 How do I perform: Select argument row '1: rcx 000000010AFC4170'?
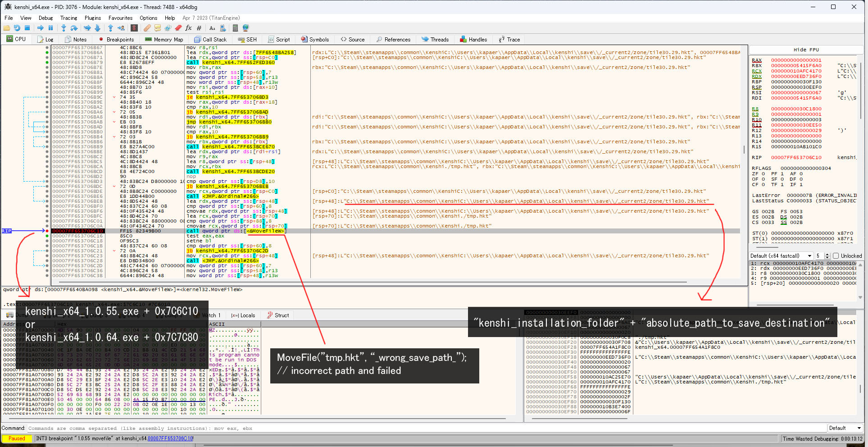[x=803, y=263]
